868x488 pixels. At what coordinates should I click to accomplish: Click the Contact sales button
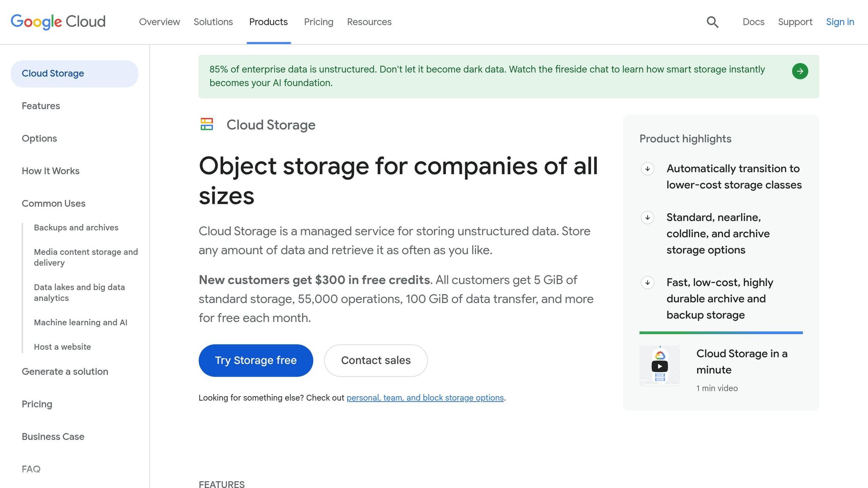coord(376,360)
